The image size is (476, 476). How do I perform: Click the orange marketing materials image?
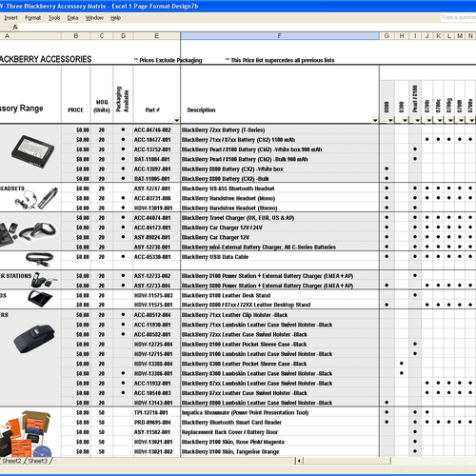coord(26,433)
